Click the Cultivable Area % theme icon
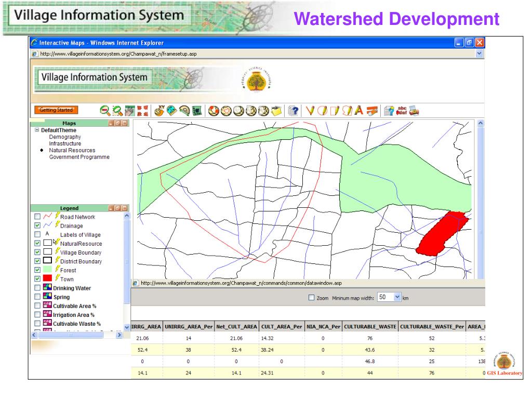The width and height of the screenshot is (532, 399). pyautogui.click(x=47, y=305)
